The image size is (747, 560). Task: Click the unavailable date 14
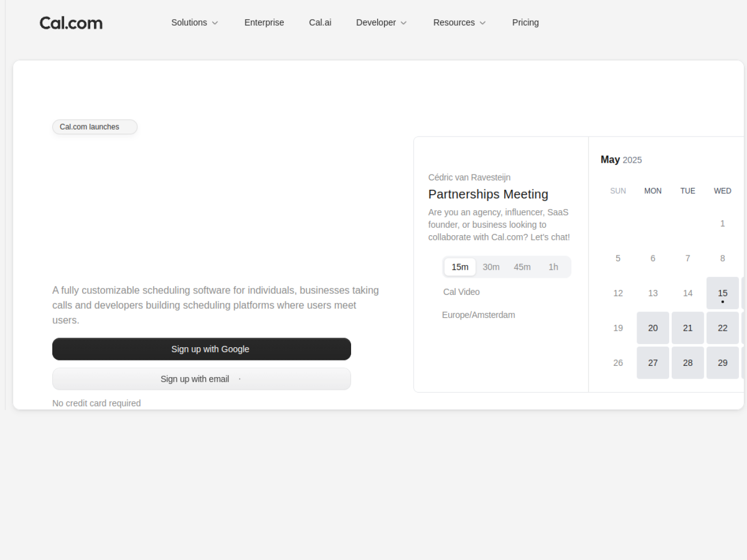click(688, 293)
